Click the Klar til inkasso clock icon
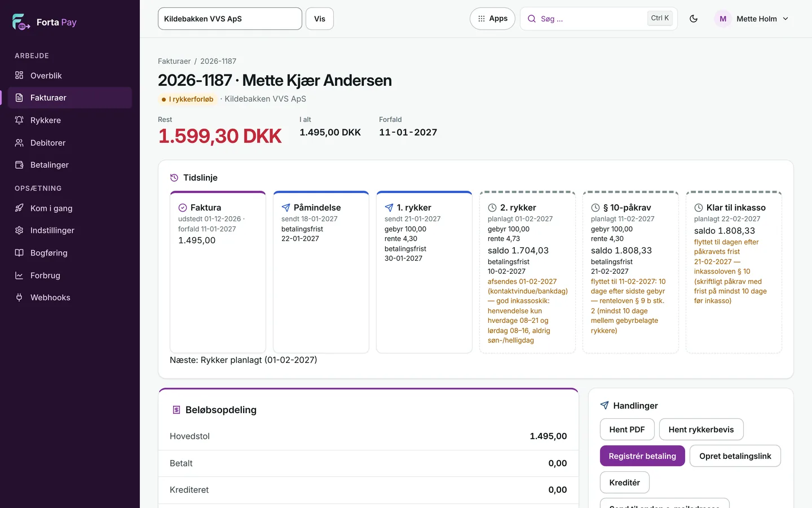The height and width of the screenshot is (508, 812). (699, 208)
